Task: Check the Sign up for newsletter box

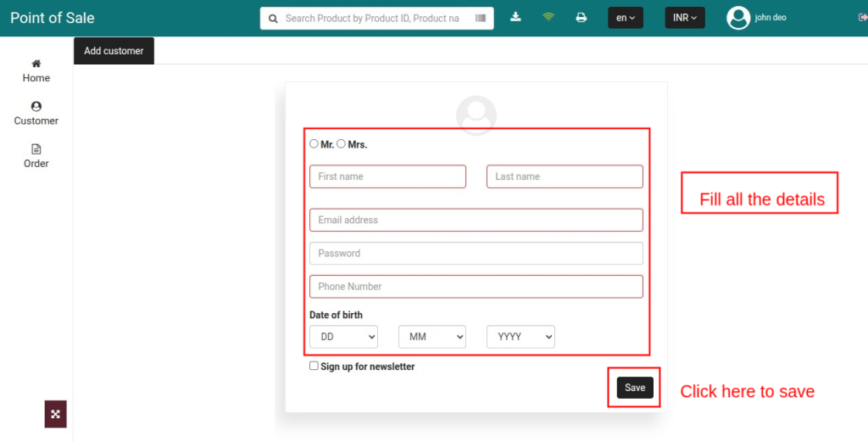Action: click(x=314, y=366)
